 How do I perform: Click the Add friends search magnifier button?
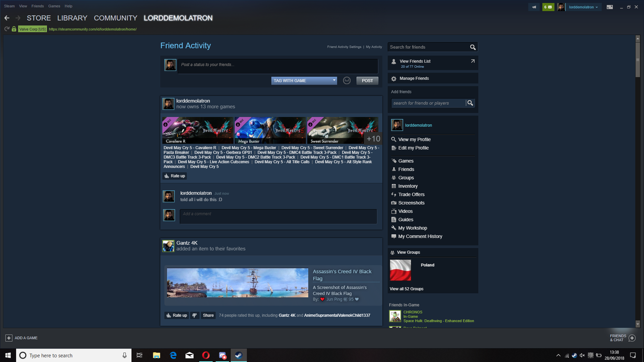pyautogui.click(x=470, y=103)
